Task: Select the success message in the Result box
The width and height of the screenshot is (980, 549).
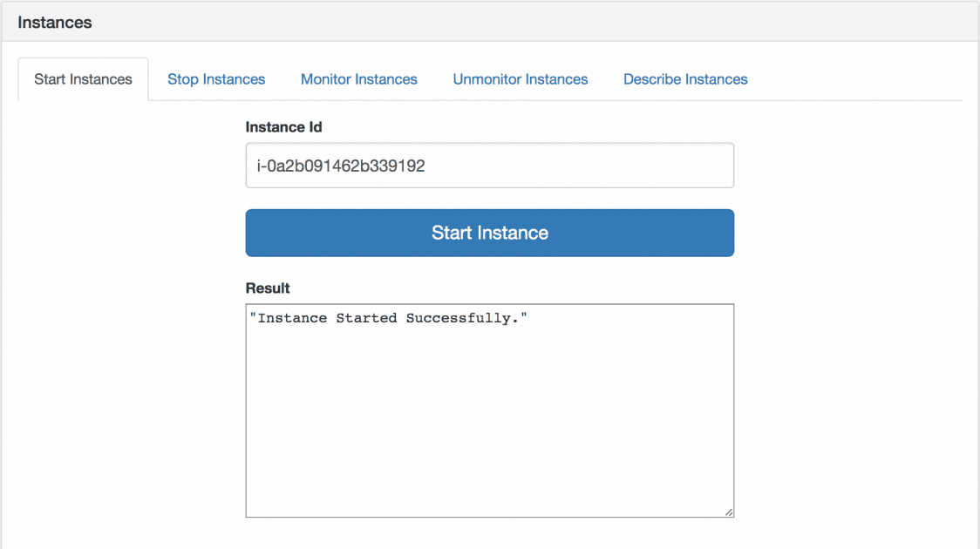Action: point(391,317)
